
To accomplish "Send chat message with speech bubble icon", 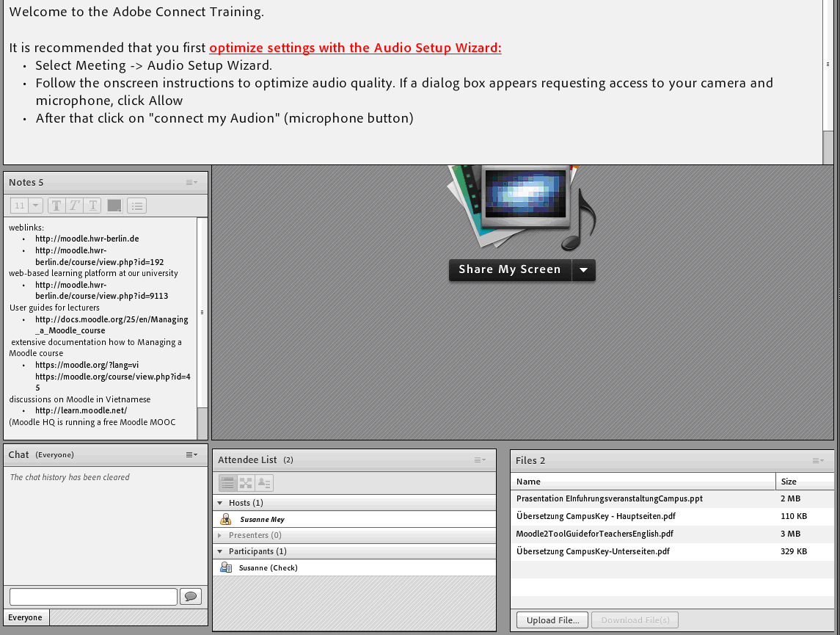I will (191, 596).
